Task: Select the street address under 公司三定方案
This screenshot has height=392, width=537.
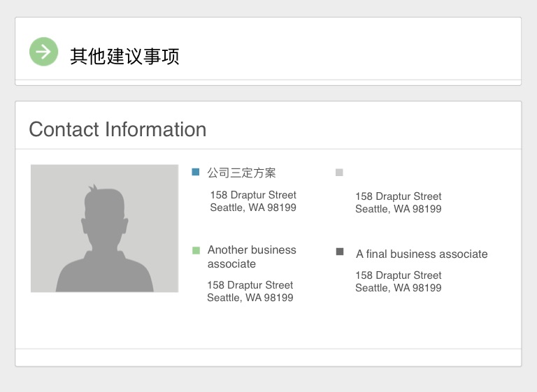Action: [x=253, y=195]
